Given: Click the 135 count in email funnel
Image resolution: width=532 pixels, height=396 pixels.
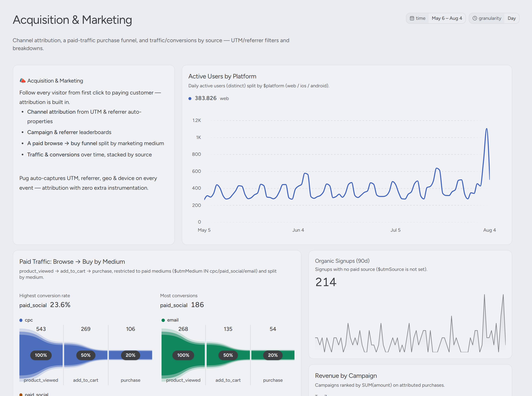Looking at the screenshot, I should (228, 329).
